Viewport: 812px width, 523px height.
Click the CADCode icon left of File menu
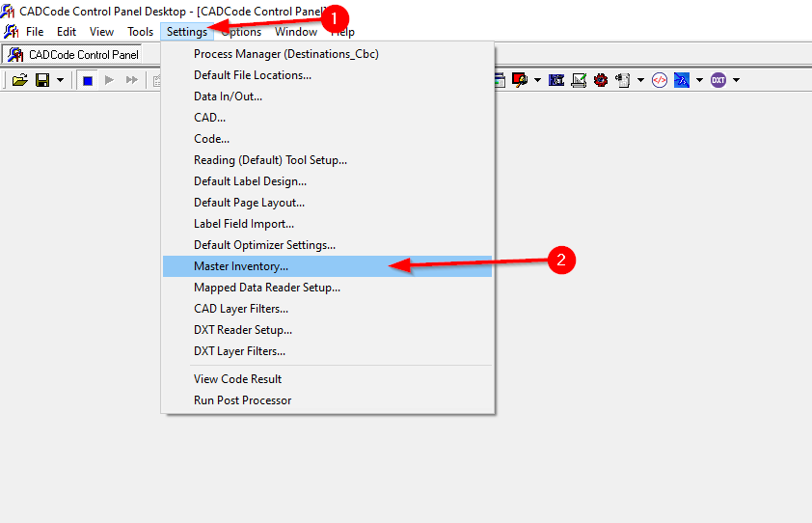(x=11, y=32)
